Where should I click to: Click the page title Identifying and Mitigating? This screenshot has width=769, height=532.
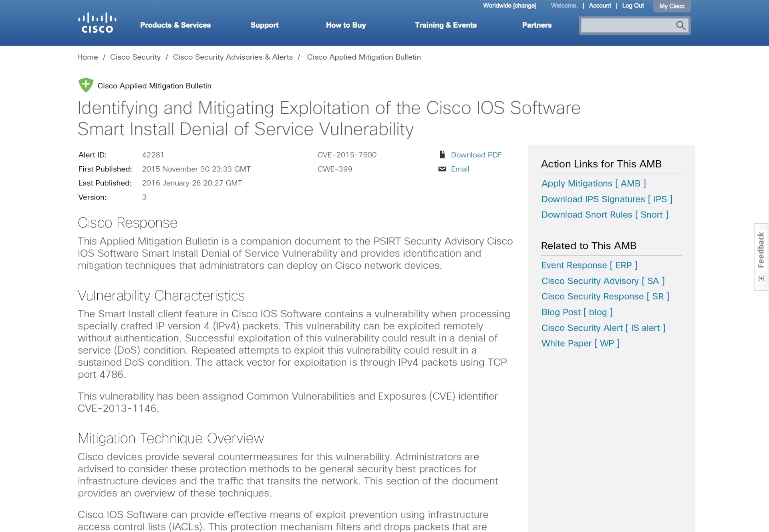coord(329,118)
